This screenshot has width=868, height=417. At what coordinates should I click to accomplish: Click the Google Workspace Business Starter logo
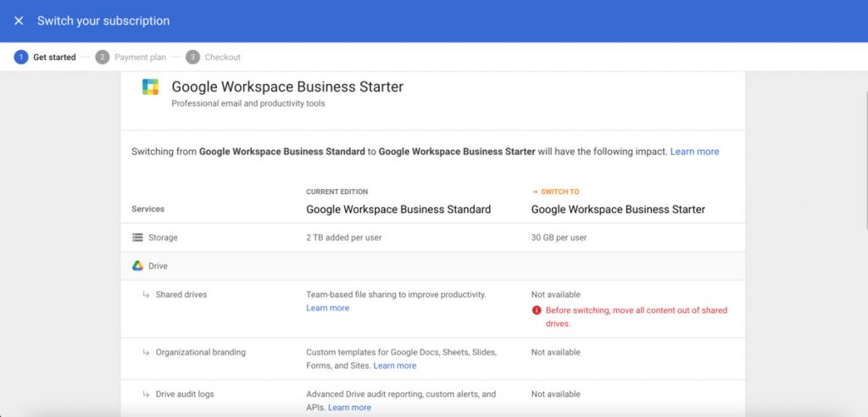pos(150,87)
